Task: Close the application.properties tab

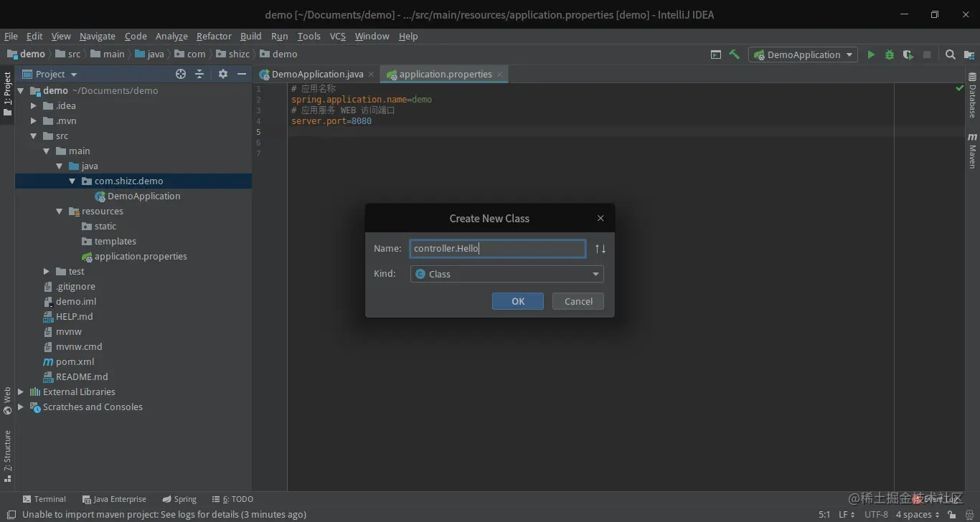Action: tap(499, 74)
